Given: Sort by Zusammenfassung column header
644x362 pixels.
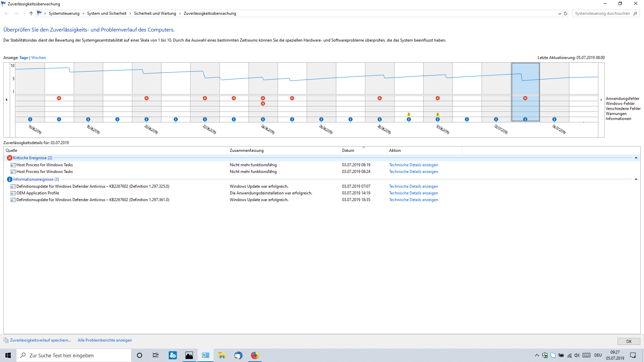Looking at the screenshot, I should (284, 150).
